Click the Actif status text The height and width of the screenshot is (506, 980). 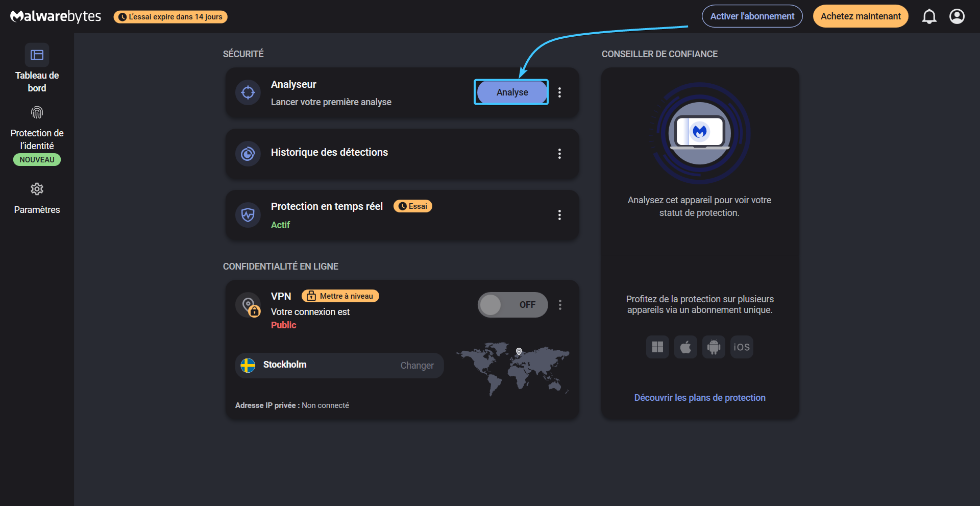pyautogui.click(x=280, y=225)
